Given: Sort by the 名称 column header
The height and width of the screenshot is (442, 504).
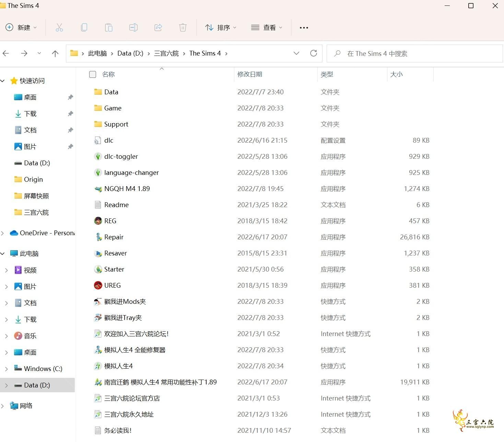Looking at the screenshot, I should pyautogui.click(x=108, y=74).
